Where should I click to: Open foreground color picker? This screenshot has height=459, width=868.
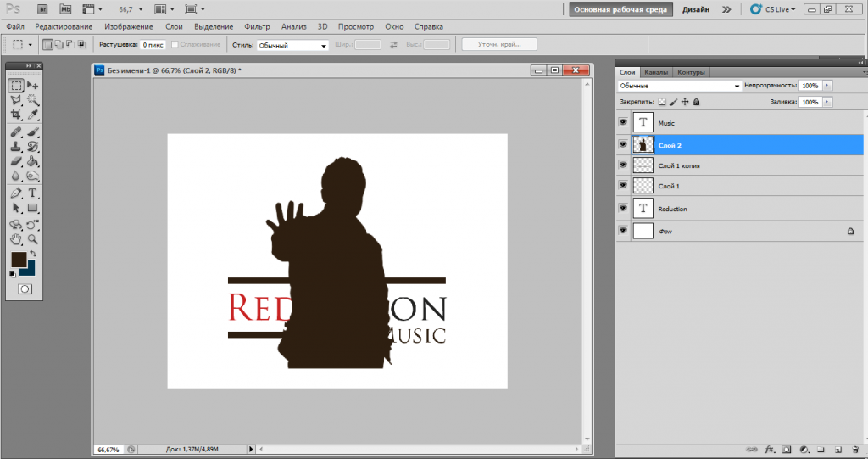(x=19, y=259)
